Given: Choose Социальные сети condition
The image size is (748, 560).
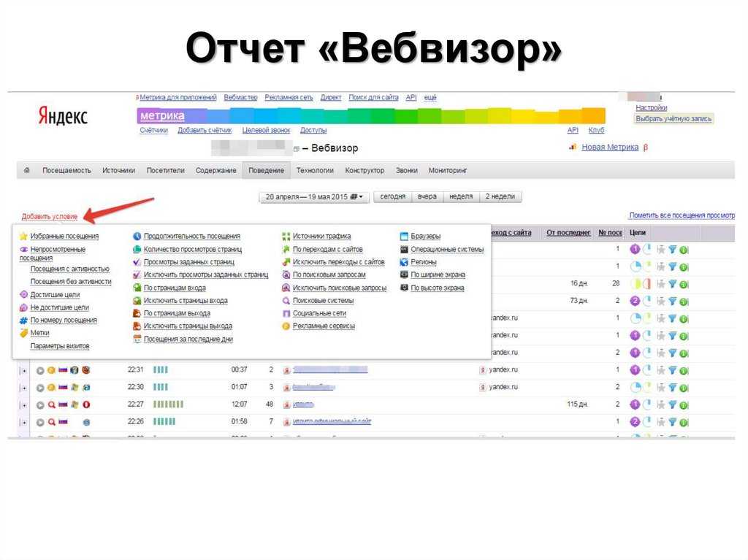Looking at the screenshot, I should (319, 313).
